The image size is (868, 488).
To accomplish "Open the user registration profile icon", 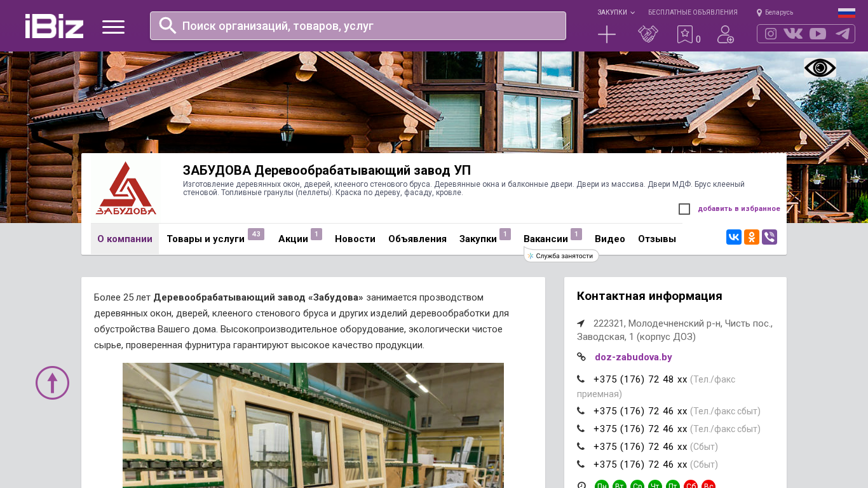I will coord(726,34).
